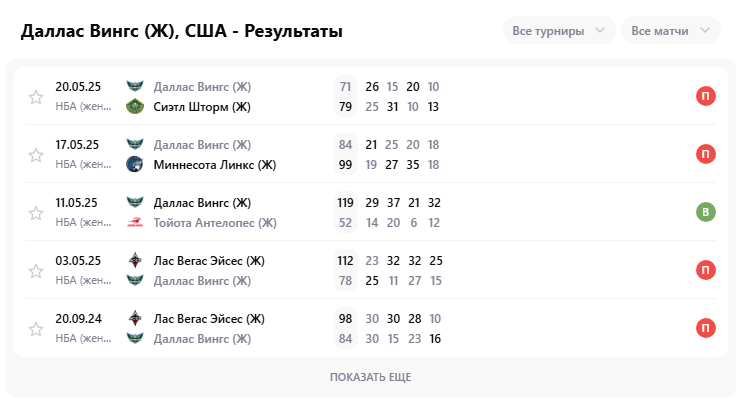Click Las Vegas Aces logo in 20.09.24 match

coord(135,319)
